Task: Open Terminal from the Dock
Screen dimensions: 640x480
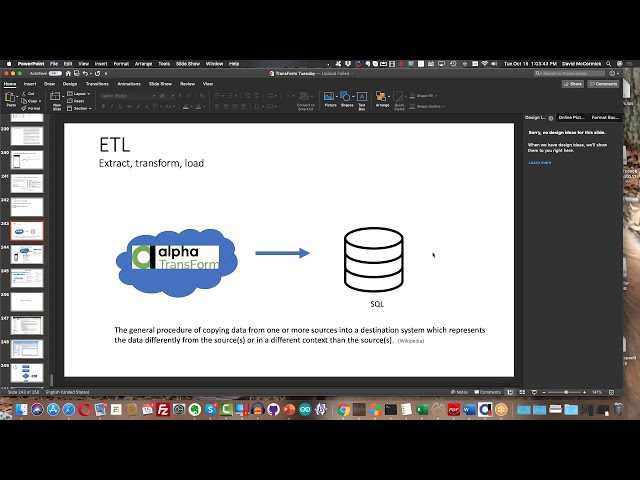Action: pos(391,409)
